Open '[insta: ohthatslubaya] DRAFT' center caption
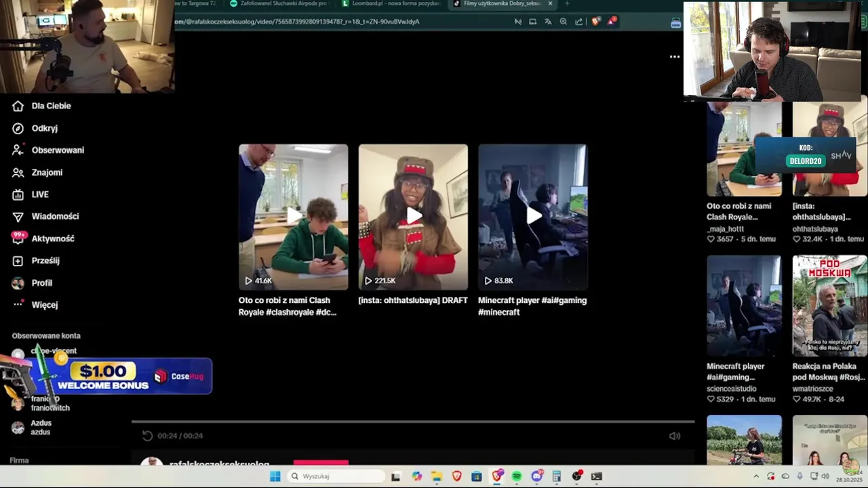 (413, 300)
